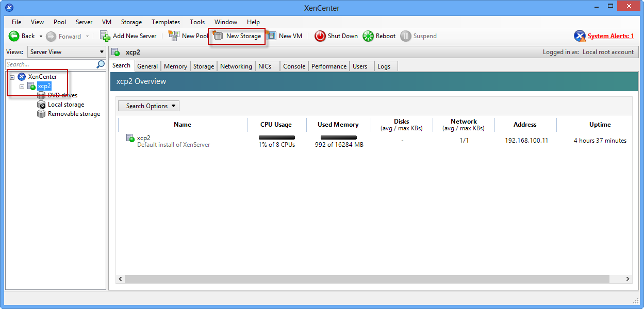Open the File menu

(x=16, y=22)
